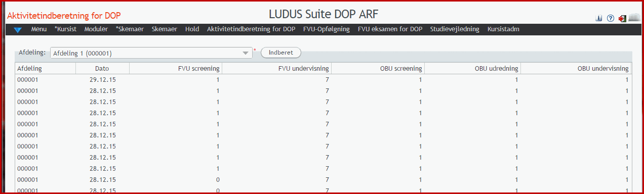Log out via the red arrow door icon
644x194 pixels.
pos(622,18)
